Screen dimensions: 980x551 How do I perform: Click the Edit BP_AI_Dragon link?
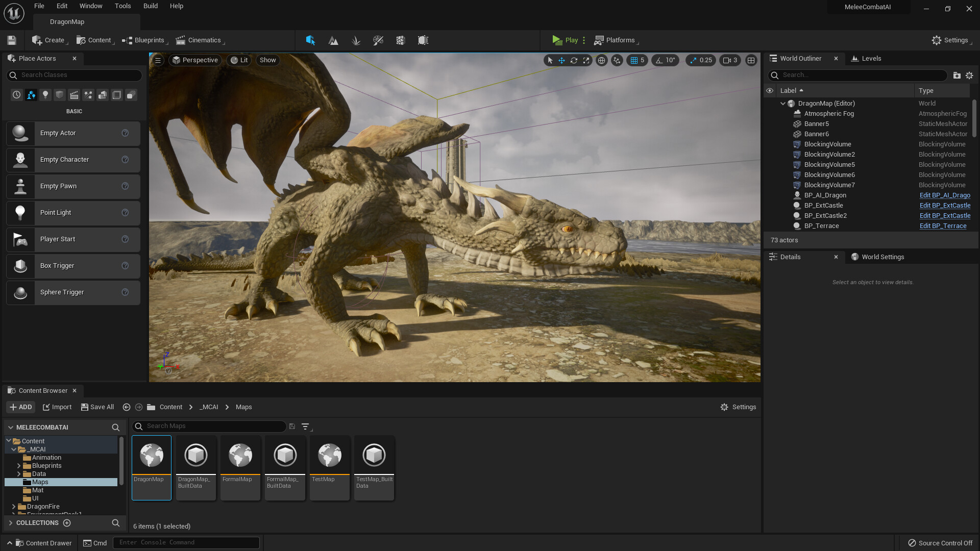(x=945, y=195)
